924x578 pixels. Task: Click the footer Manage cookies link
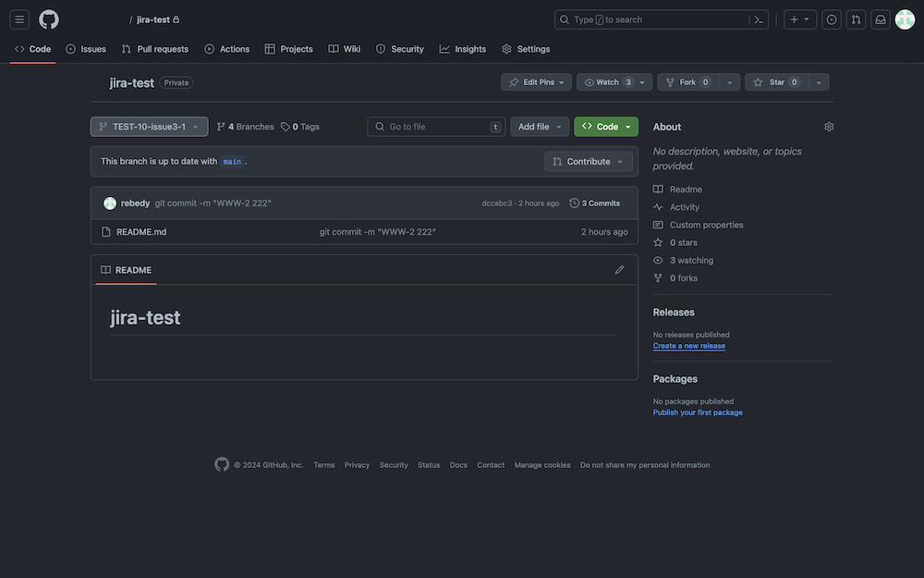(542, 465)
